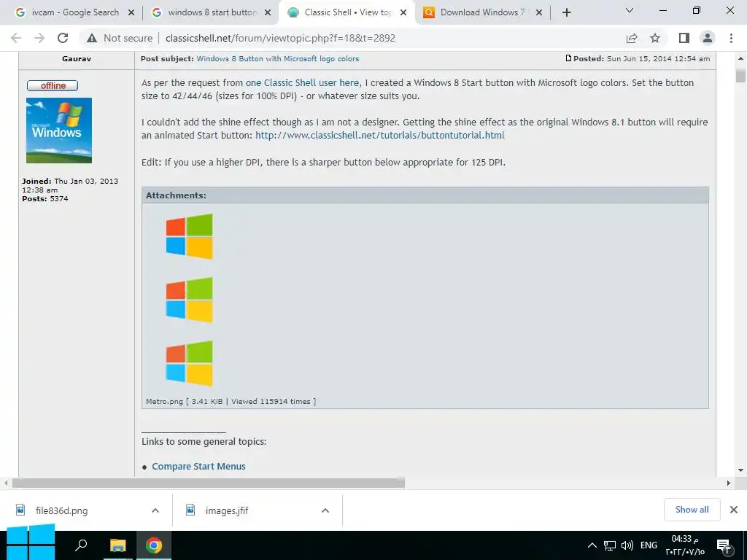Switch the ENG input language
This screenshot has width=747, height=560.
(x=649, y=545)
